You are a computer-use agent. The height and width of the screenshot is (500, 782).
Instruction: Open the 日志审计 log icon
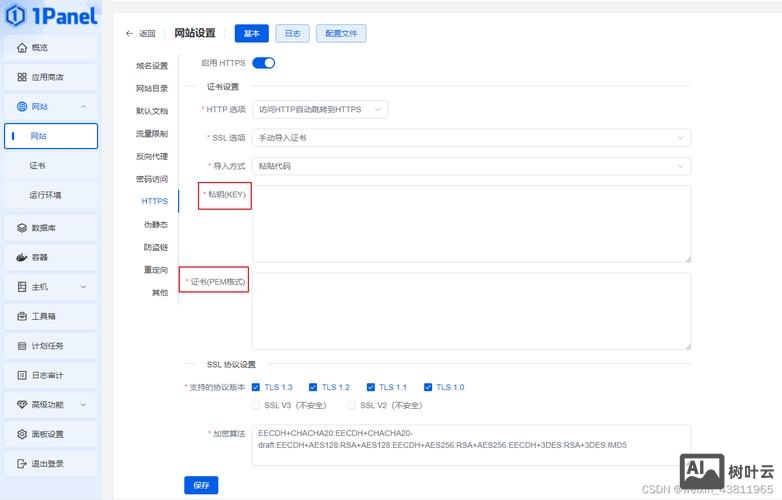[21, 375]
